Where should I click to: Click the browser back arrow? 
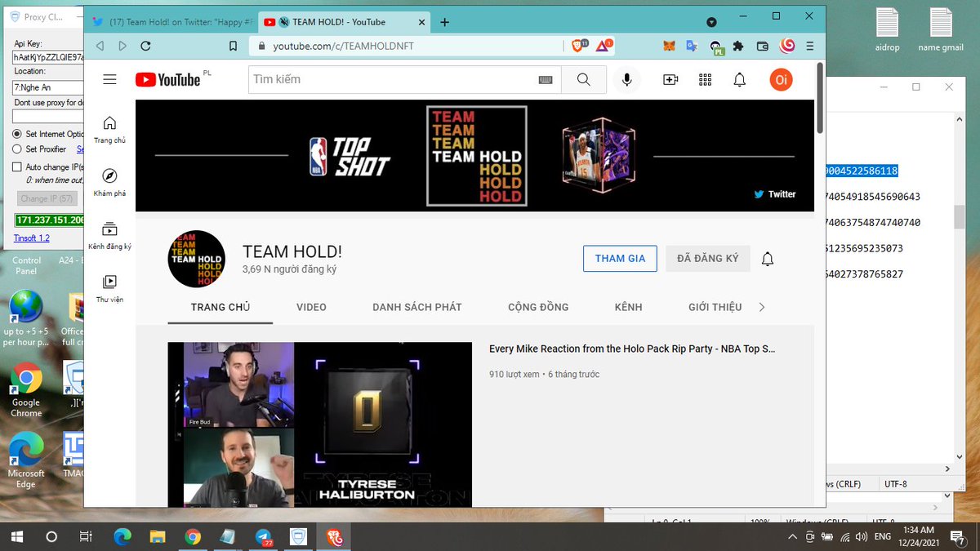coord(100,47)
